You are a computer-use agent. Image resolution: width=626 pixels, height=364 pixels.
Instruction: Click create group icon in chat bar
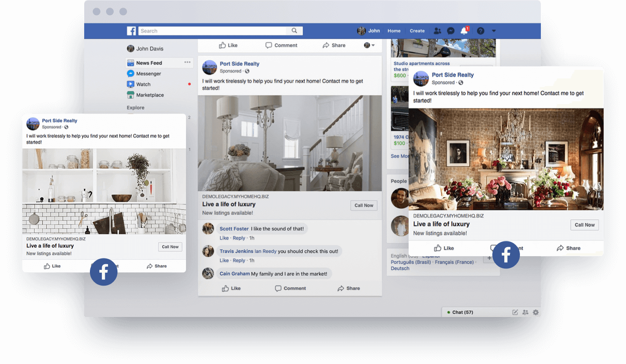pos(525,312)
